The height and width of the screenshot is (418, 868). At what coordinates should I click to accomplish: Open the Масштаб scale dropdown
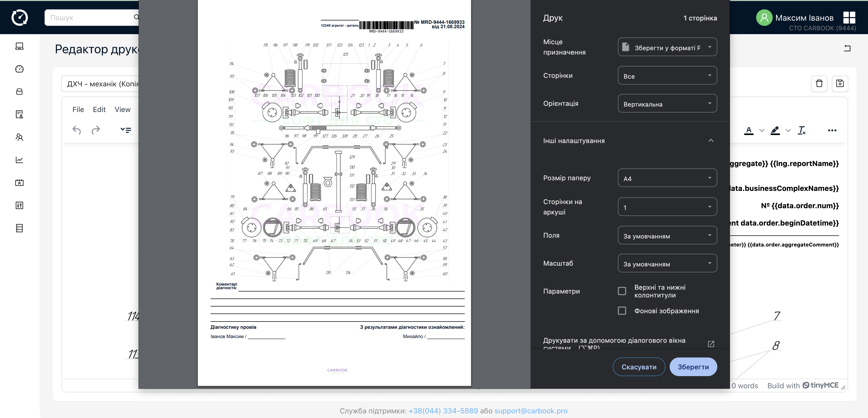(667, 264)
